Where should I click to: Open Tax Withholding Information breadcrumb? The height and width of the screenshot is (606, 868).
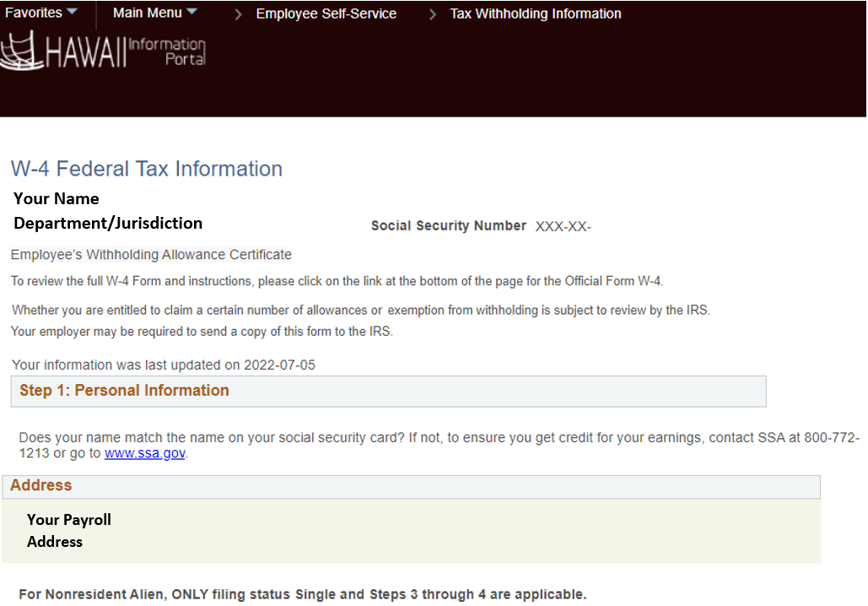[536, 14]
